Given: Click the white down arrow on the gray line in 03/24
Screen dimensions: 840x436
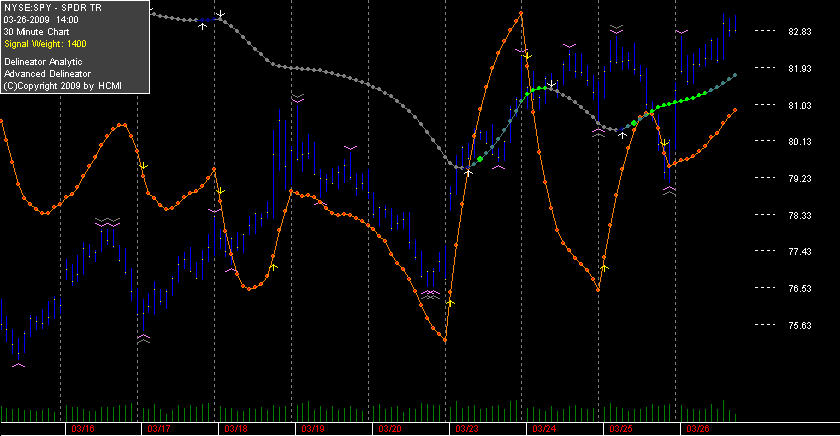Looking at the screenshot, I should [551, 84].
